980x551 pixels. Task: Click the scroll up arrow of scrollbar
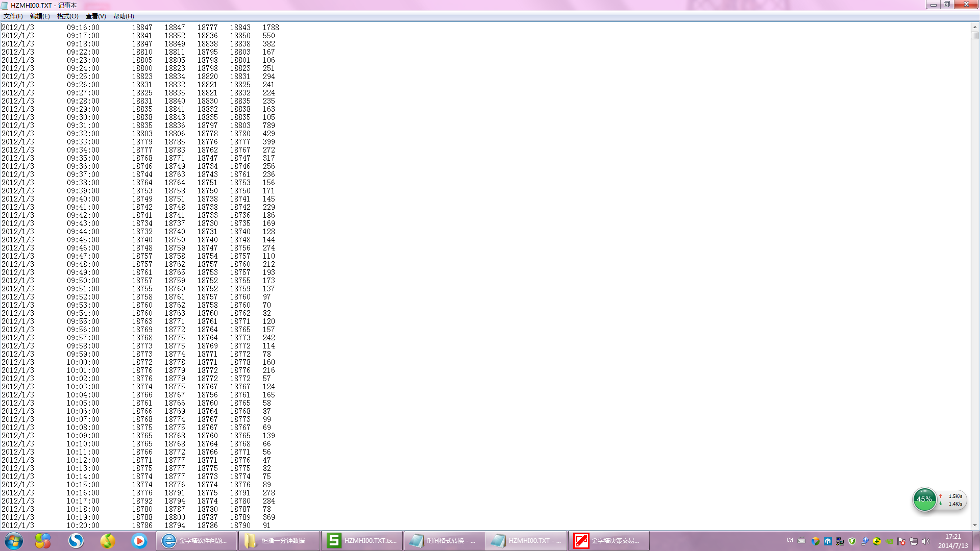[x=975, y=27]
